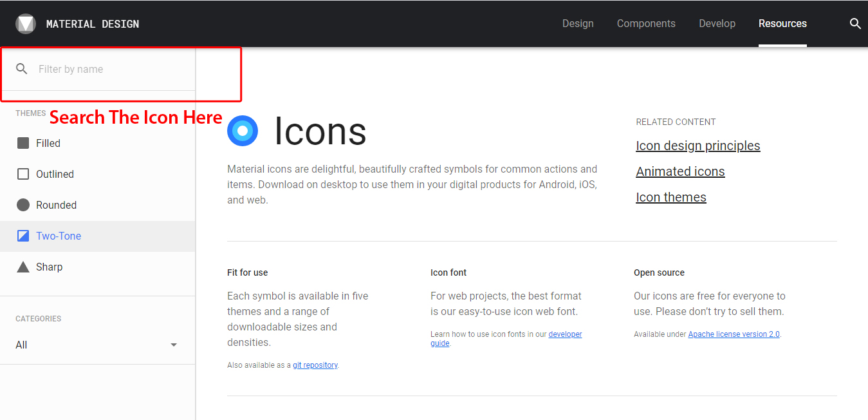This screenshot has width=868, height=420.
Task: Click the Sharp theme triangle icon
Action: (x=23, y=267)
